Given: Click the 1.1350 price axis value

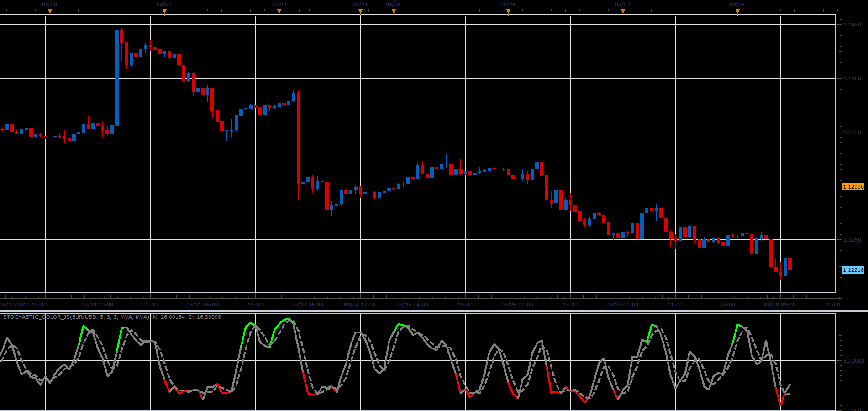Looking at the screenshot, I should point(852,132).
